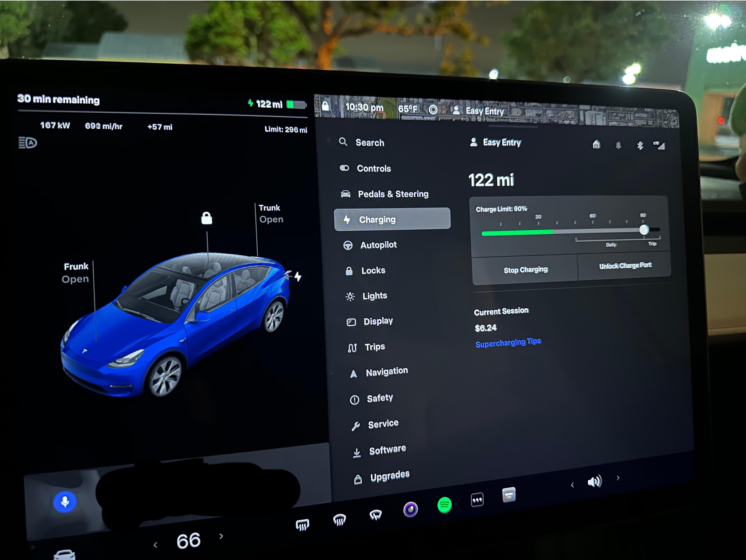Viewport: 746px width, 560px height.
Task: Tap the auto high beam headlight icon
Action: (x=27, y=143)
